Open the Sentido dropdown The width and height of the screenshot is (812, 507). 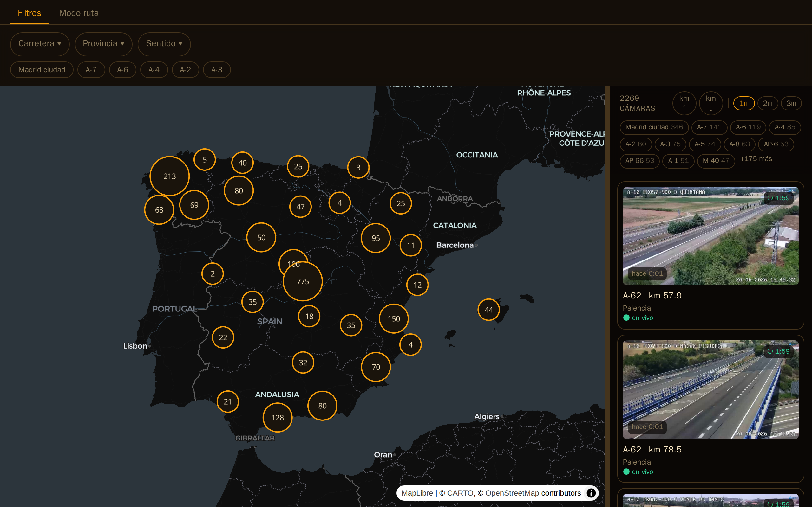(164, 44)
